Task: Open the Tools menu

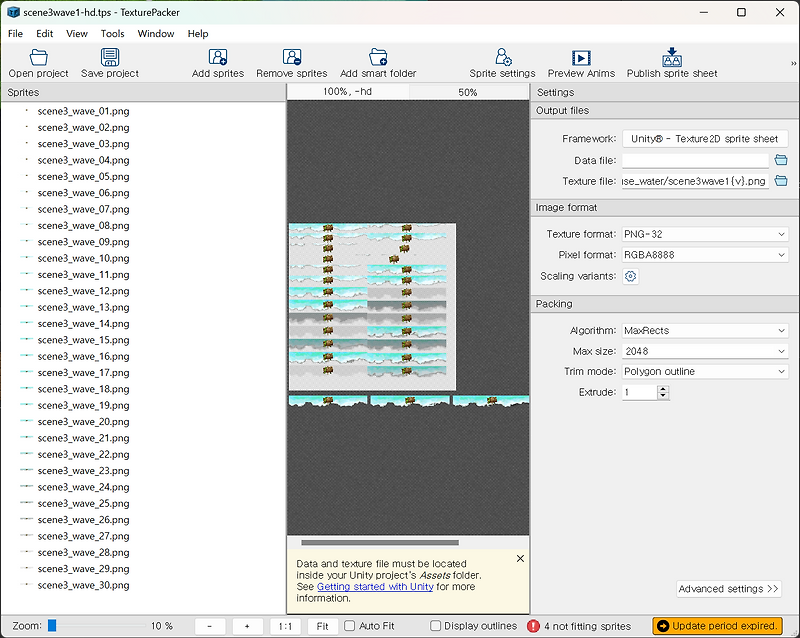Action: click(x=112, y=33)
